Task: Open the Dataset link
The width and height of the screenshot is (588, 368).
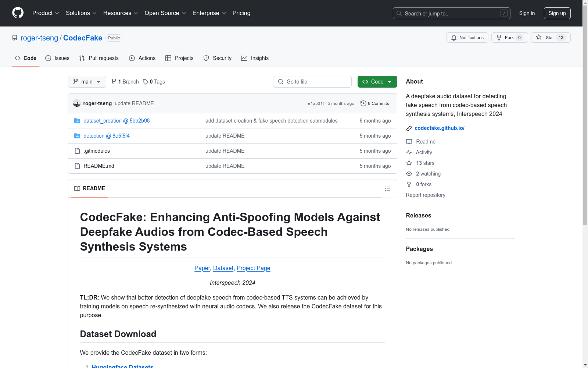Action: (x=223, y=268)
